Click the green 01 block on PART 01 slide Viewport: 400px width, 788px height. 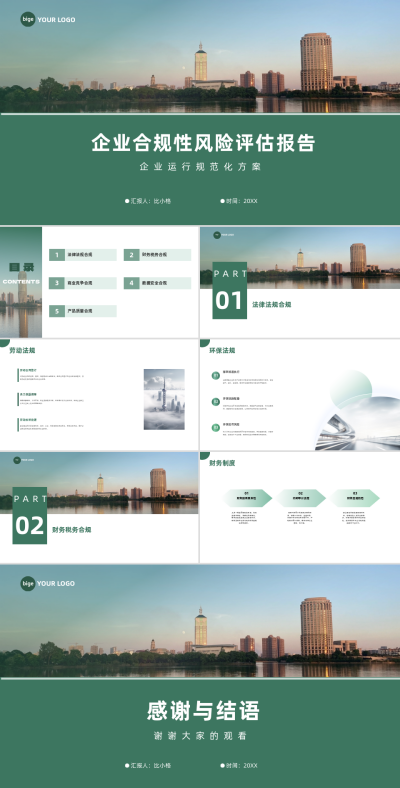230,290
